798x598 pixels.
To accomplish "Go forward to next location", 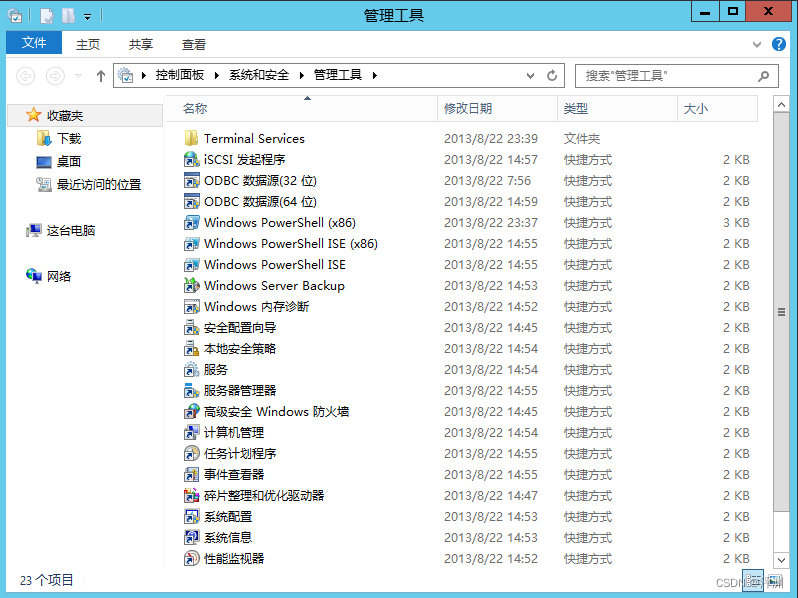I will [55, 76].
